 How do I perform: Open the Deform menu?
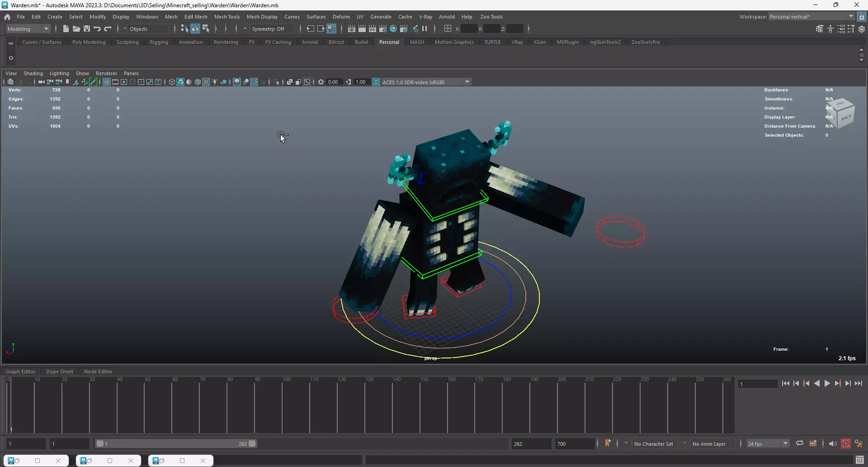pyautogui.click(x=341, y=17)
